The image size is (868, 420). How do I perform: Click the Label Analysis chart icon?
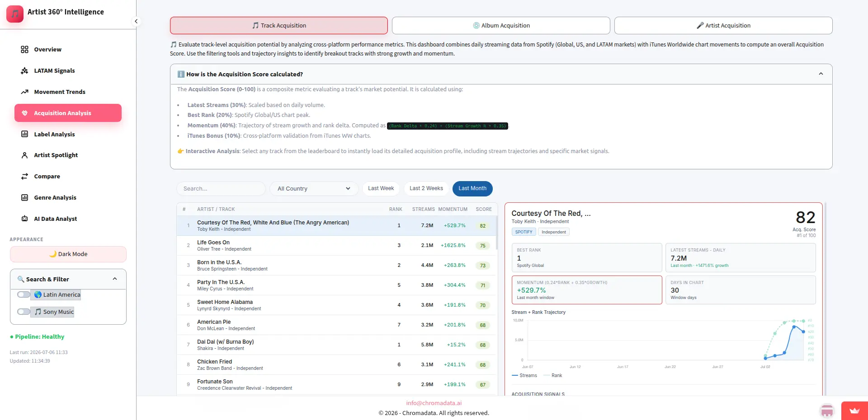click(24, 134)
